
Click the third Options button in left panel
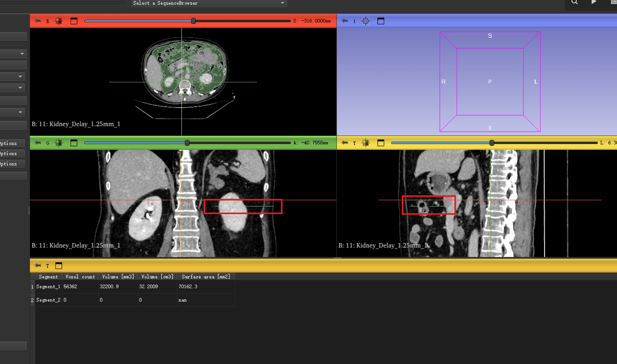tap(12, 164)
